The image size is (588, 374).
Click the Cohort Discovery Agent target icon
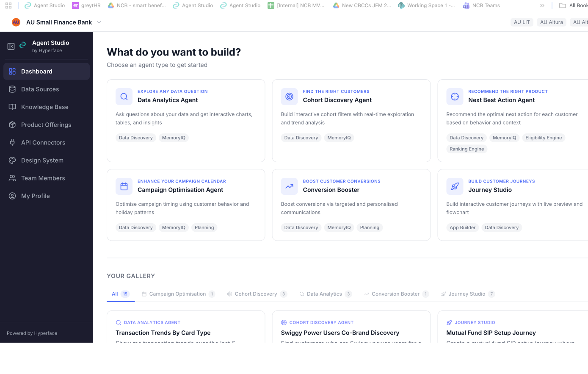coord(289,97)
